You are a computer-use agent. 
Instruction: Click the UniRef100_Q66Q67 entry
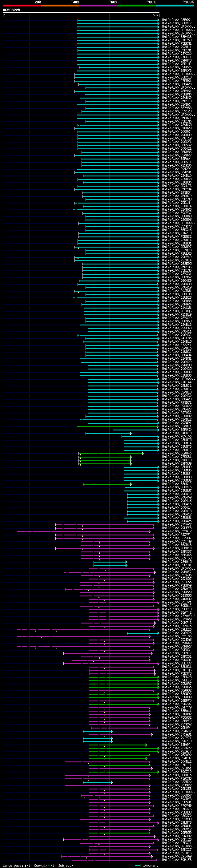point(176,796)
